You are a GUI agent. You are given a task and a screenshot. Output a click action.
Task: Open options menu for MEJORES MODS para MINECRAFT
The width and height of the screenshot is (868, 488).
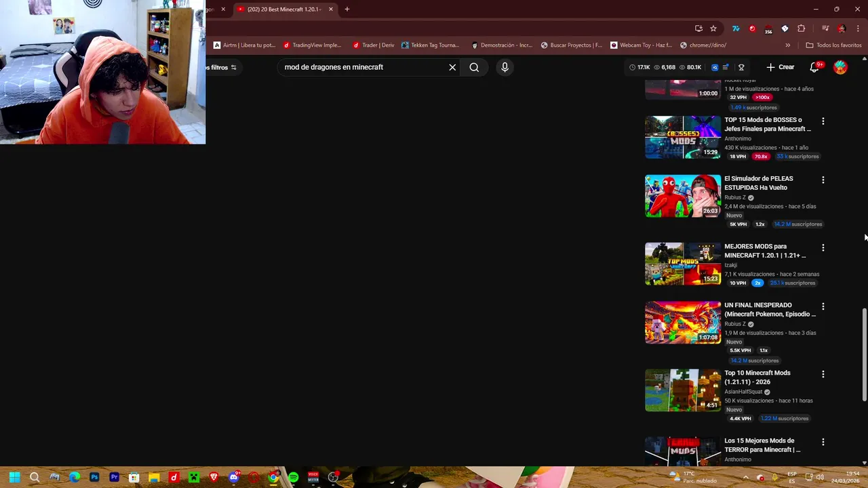[823, 248]
